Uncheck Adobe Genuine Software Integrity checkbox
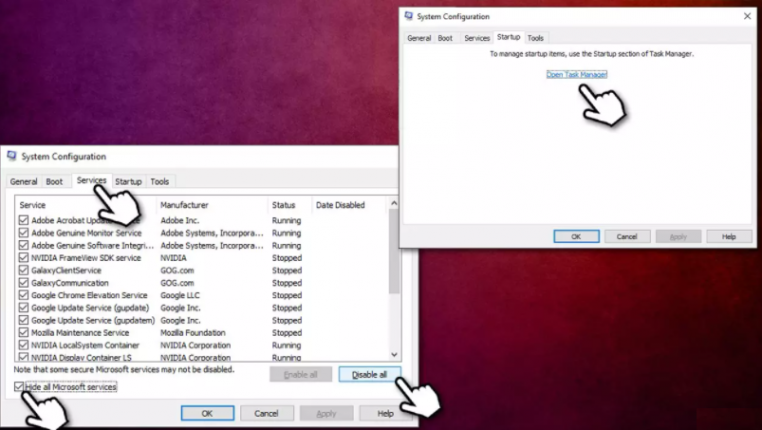This screenshot has width=762, height=430. click(x=23, y=245)
